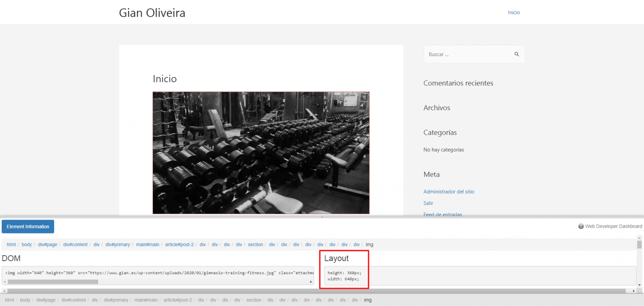Click the left arrow on the DOM scrollbar

[4, 282]
